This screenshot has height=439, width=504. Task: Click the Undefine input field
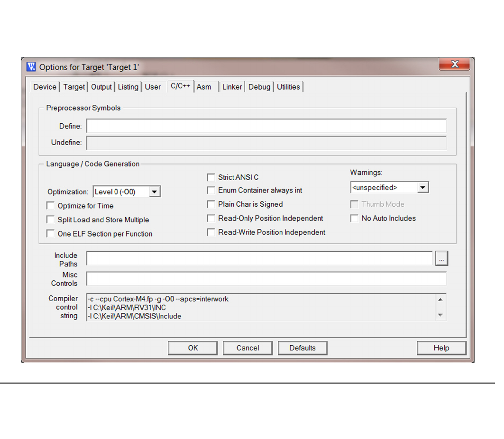tap(266, 142)
